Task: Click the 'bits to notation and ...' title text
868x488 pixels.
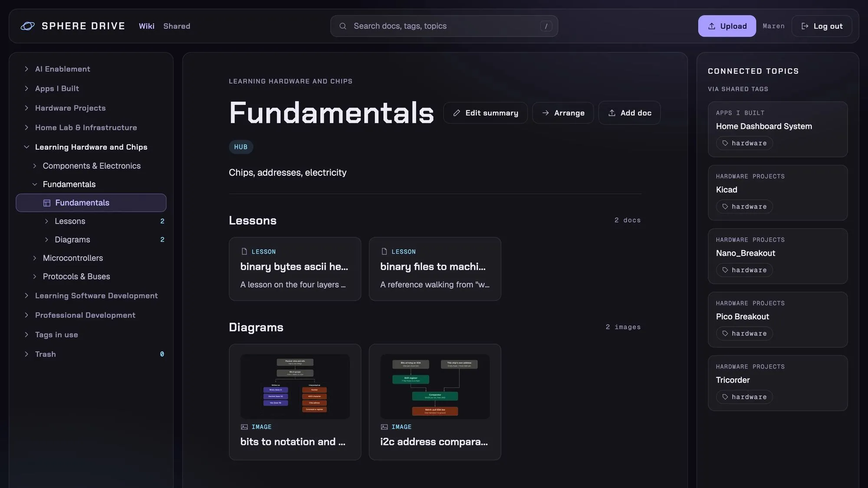Action: click(x=293, y=442)
